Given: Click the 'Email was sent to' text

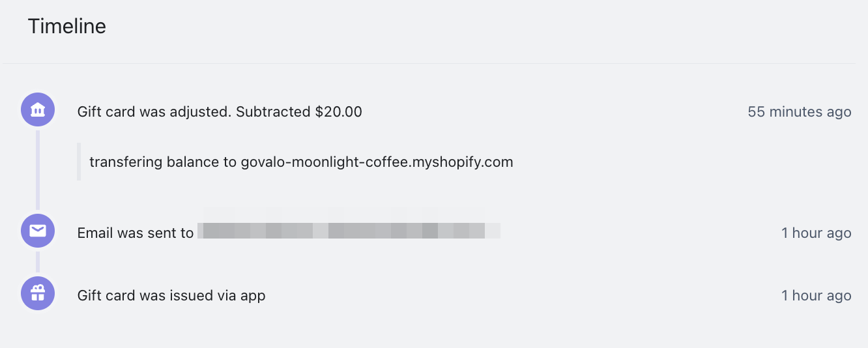Looking at the screenshot, I should (x=136, y=233).
